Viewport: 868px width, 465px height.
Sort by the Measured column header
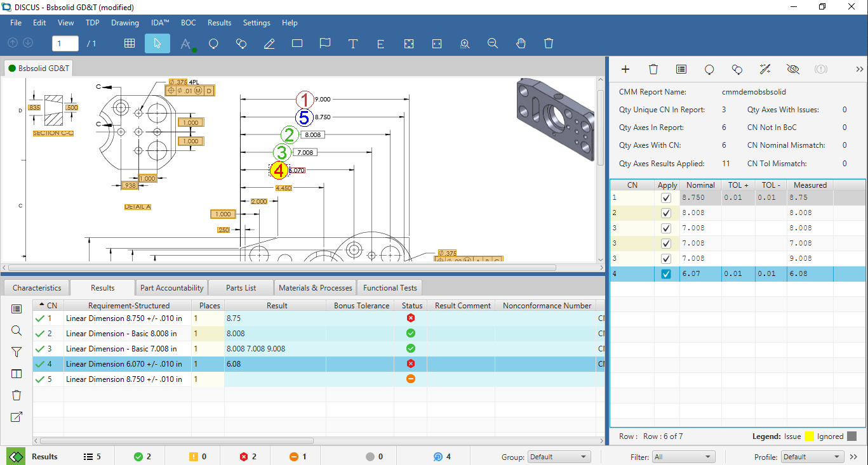(x=810, y=185)
